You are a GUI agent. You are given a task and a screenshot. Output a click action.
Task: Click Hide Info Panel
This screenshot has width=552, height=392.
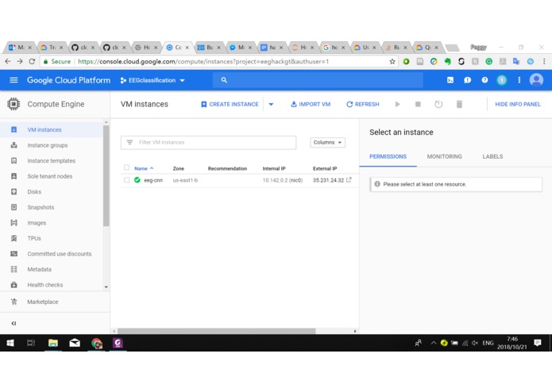[x=518, y=104]
